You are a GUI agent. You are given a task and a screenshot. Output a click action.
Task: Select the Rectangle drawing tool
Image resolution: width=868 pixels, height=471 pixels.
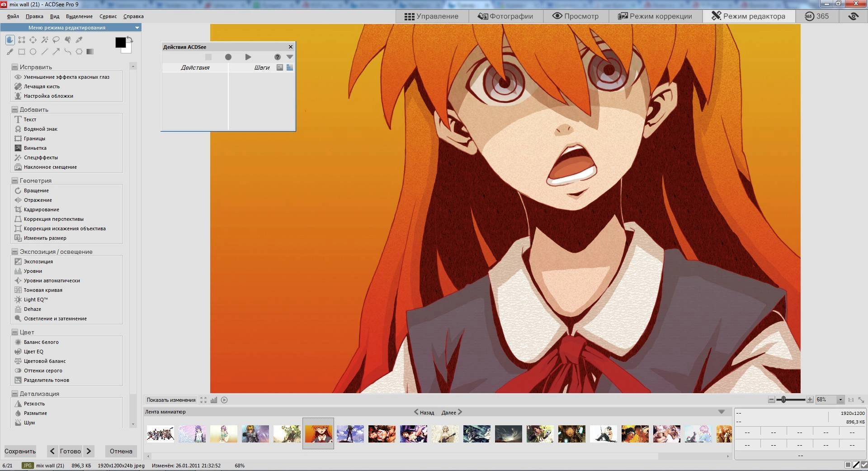(22, 52)
